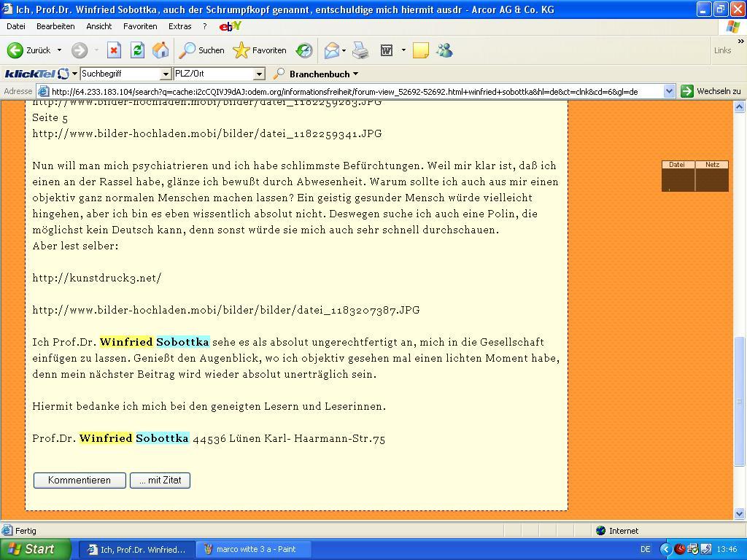
Task: Click the Branchenbuch magnifier icon
Action: click(279, 74)
